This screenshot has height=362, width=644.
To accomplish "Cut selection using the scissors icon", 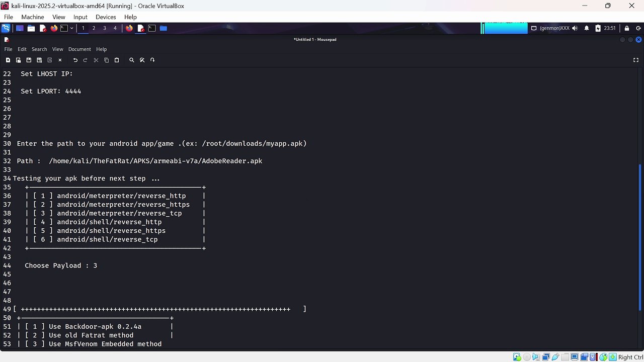I will click(96, 60).
